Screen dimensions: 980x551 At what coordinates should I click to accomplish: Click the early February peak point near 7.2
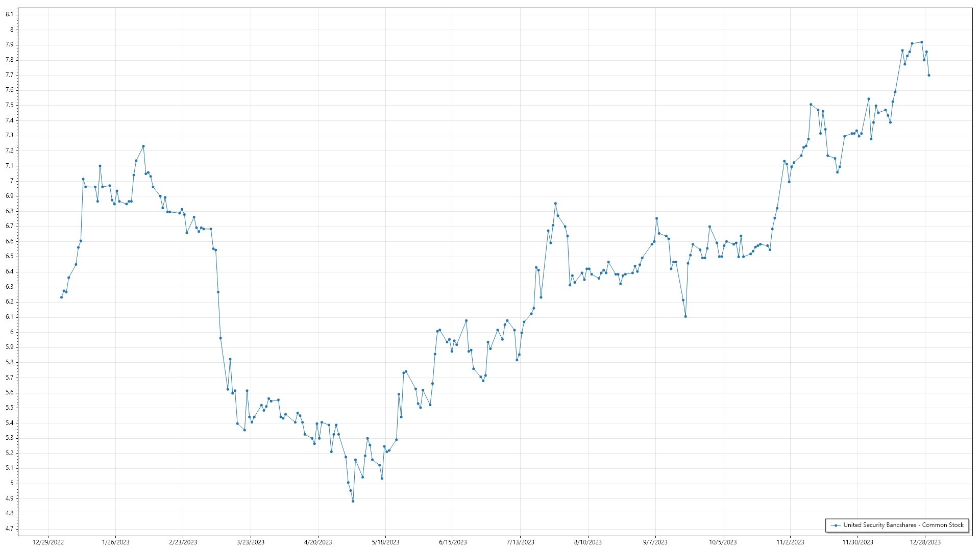[x=143, y=146]
